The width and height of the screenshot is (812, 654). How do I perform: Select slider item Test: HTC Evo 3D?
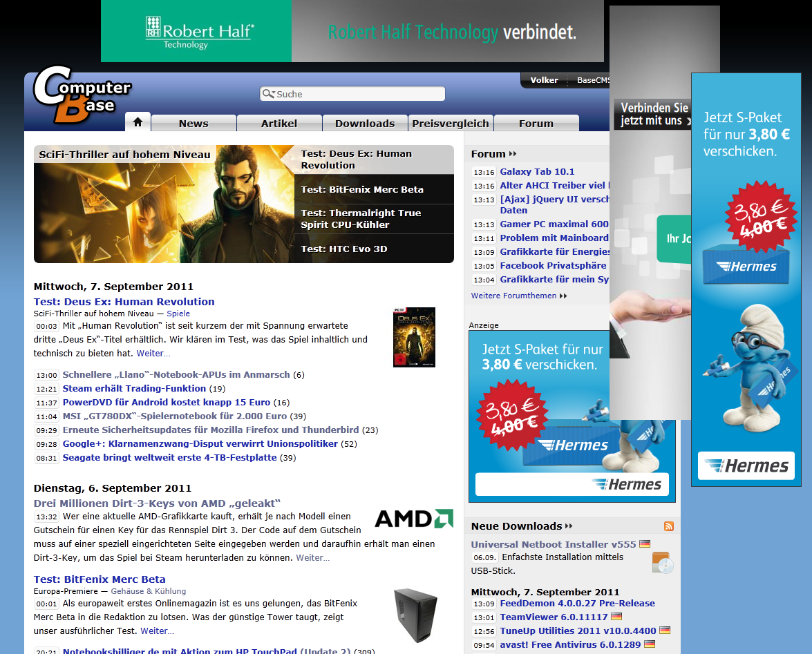coord(374,249)
